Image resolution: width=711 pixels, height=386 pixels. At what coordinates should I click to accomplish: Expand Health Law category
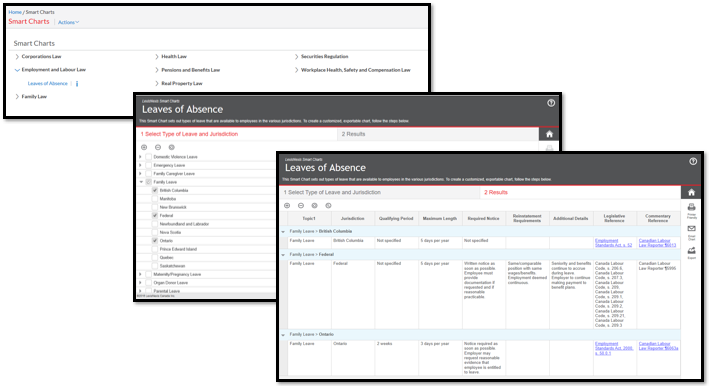[157, 57]
